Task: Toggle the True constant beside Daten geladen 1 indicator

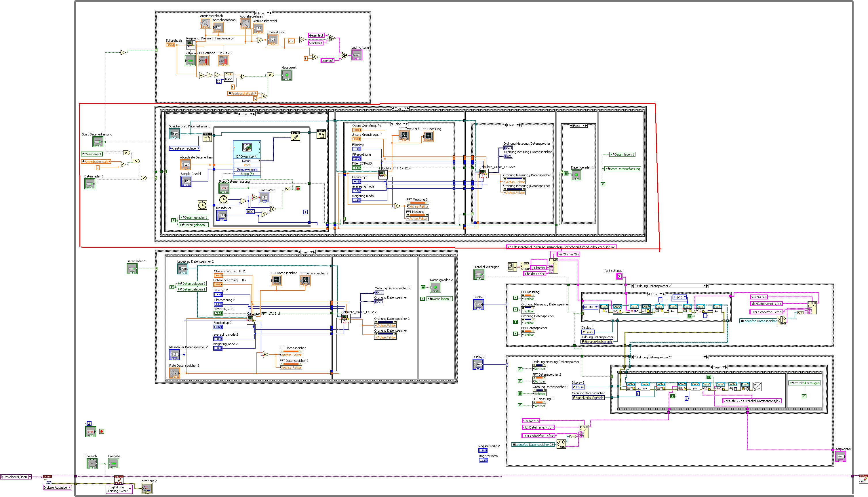Action: pos(566,173)
